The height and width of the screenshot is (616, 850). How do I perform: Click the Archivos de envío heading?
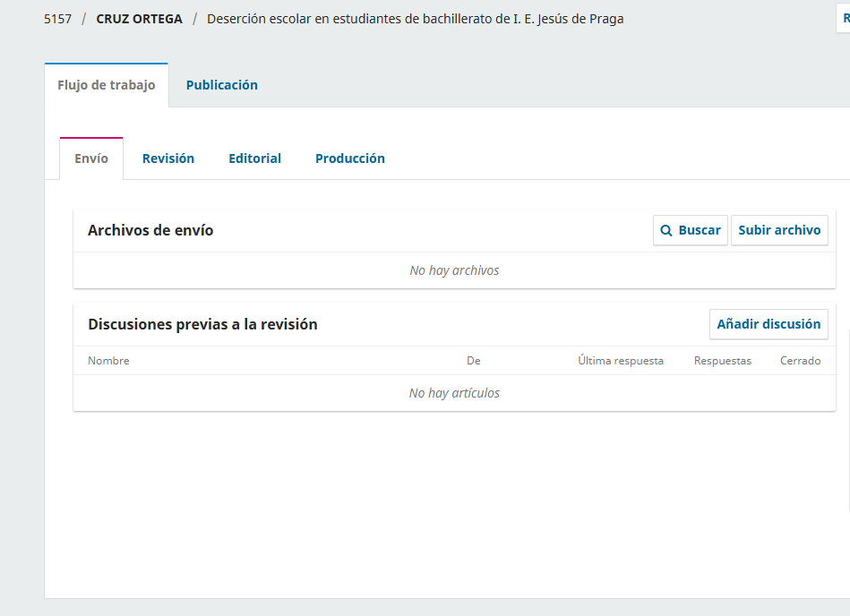coord(150,231)
